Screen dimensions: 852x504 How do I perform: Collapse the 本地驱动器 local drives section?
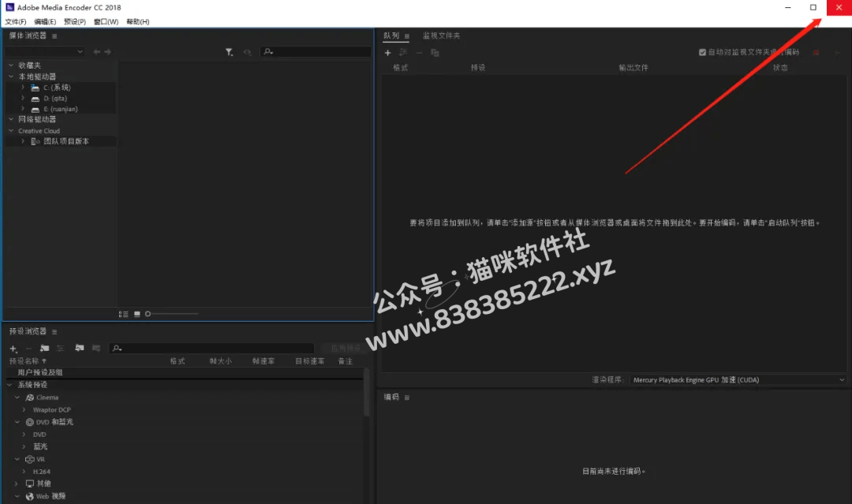11,77
